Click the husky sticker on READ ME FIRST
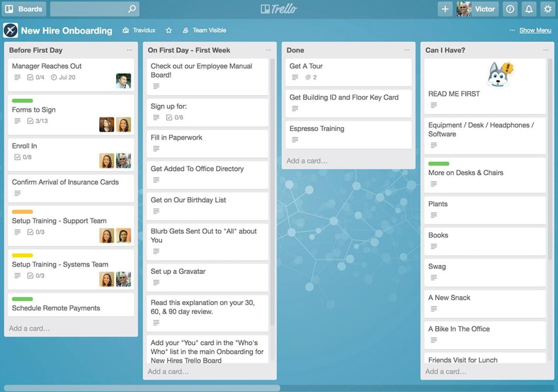 500,74
